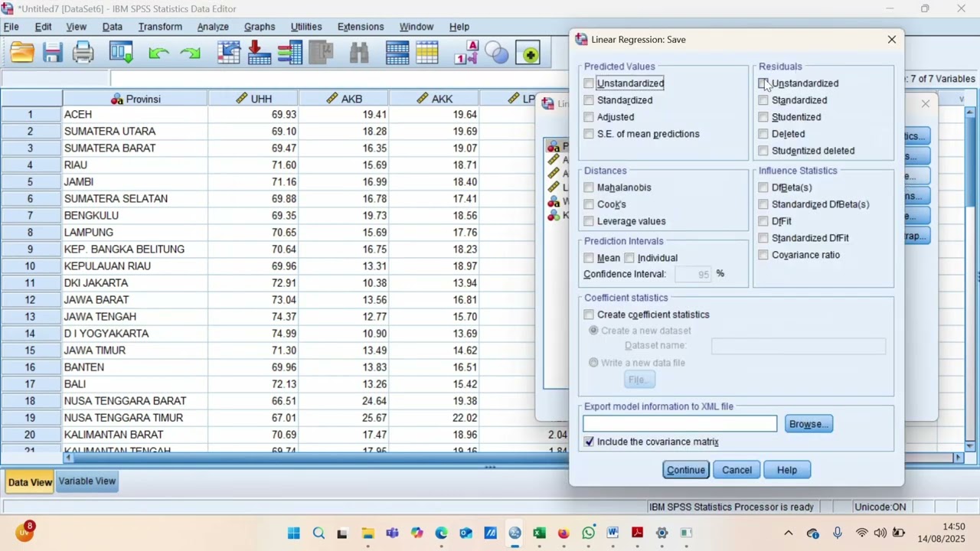Switch to the Variable View tab

[x=87, y=481]
